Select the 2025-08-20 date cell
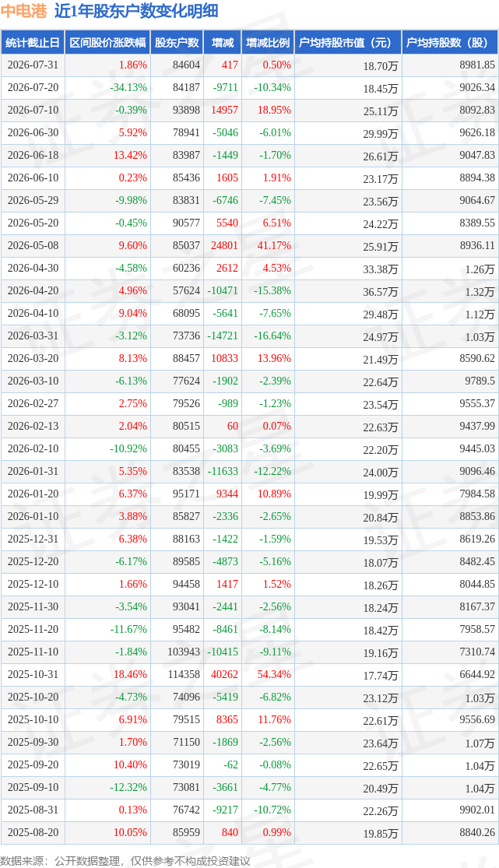The image size is (499, 868). 33,832
